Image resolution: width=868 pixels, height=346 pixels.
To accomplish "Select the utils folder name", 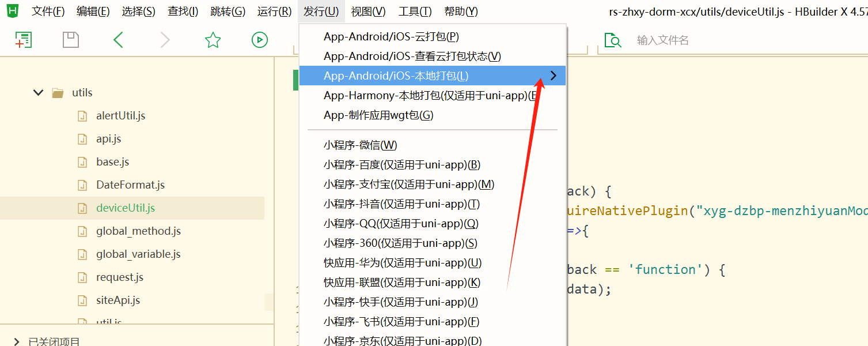I will [82, 93].
